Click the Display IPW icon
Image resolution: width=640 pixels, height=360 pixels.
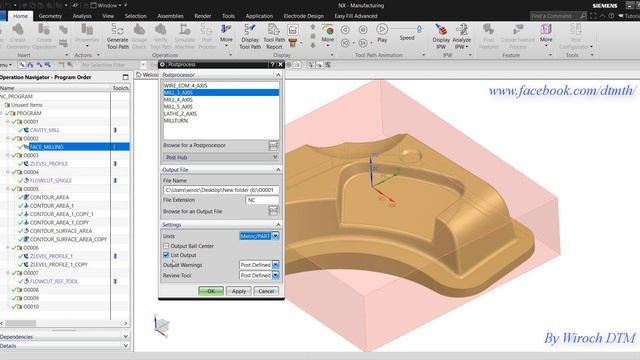point(441,36)
